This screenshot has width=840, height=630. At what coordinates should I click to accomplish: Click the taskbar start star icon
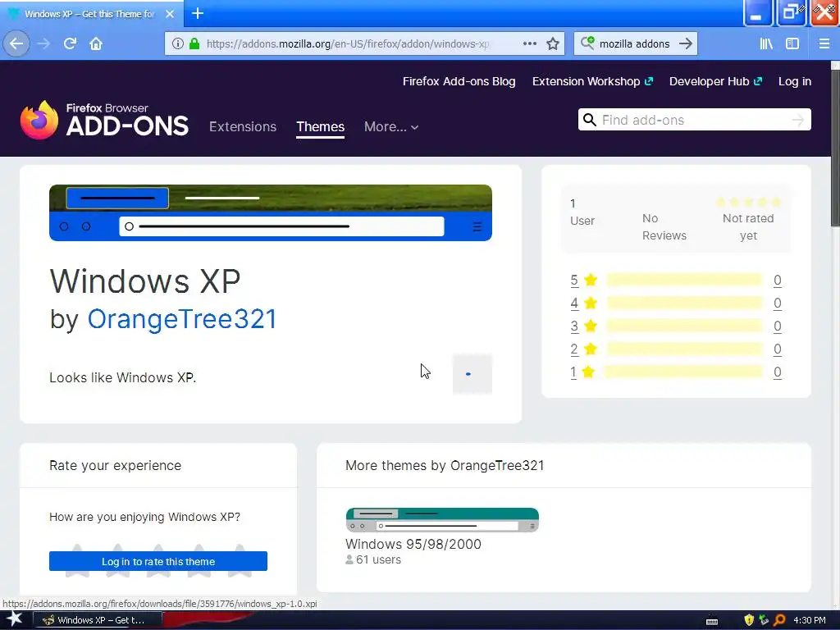click(x=14, y=619)
